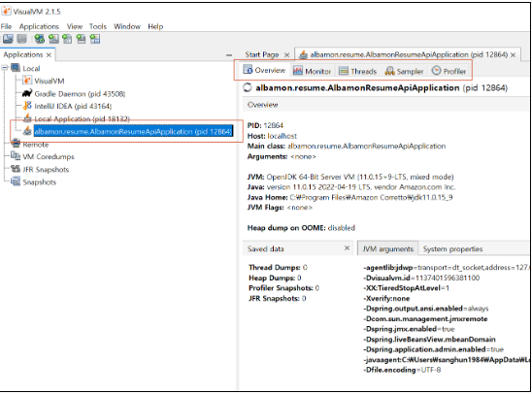532x394 pixels.
Task: Minimize the Applications panel
Action: [229, 55]
